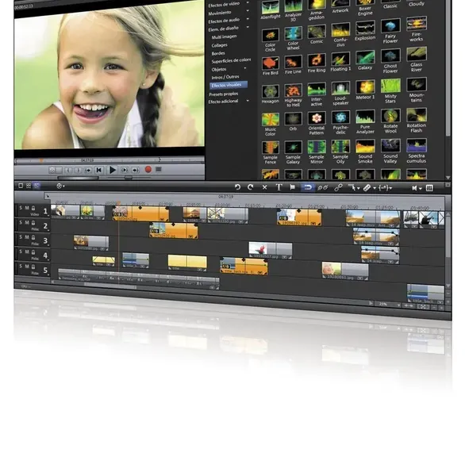
Task: Mute track 5 with the M button
Action: 27,267
